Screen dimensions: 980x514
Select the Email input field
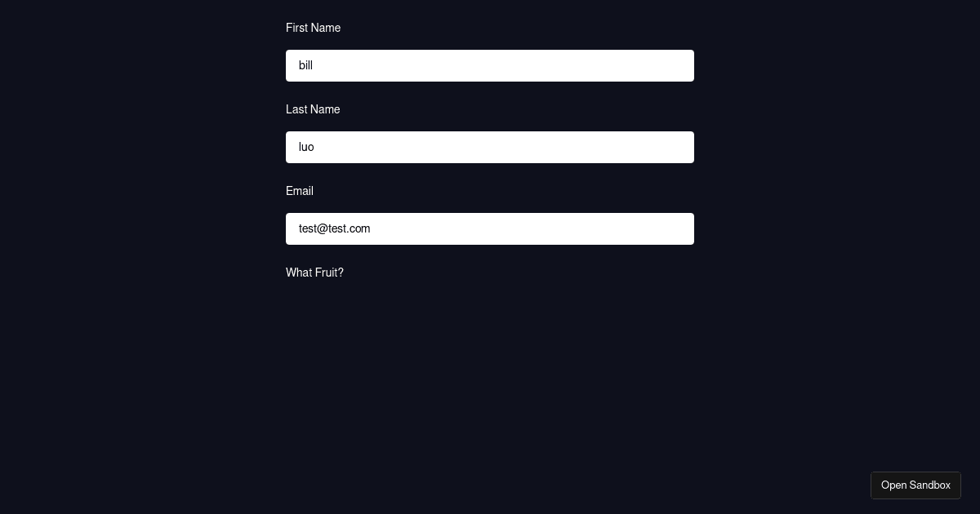490,228
